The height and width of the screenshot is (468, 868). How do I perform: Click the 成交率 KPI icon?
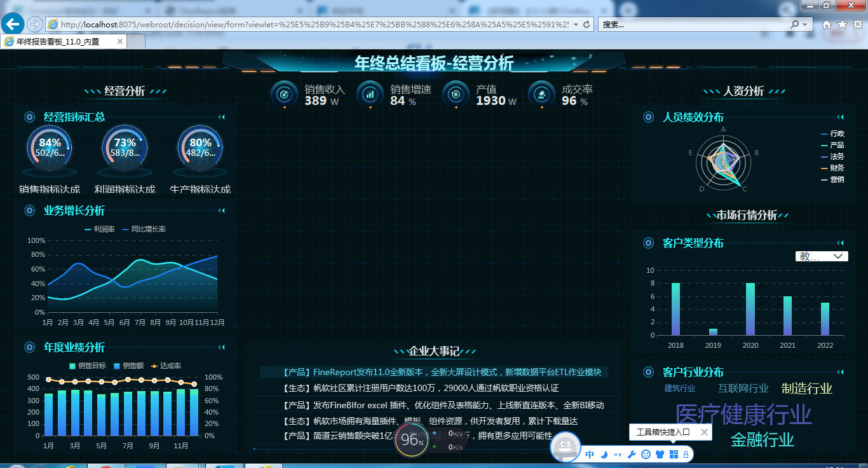click(541, 94)
